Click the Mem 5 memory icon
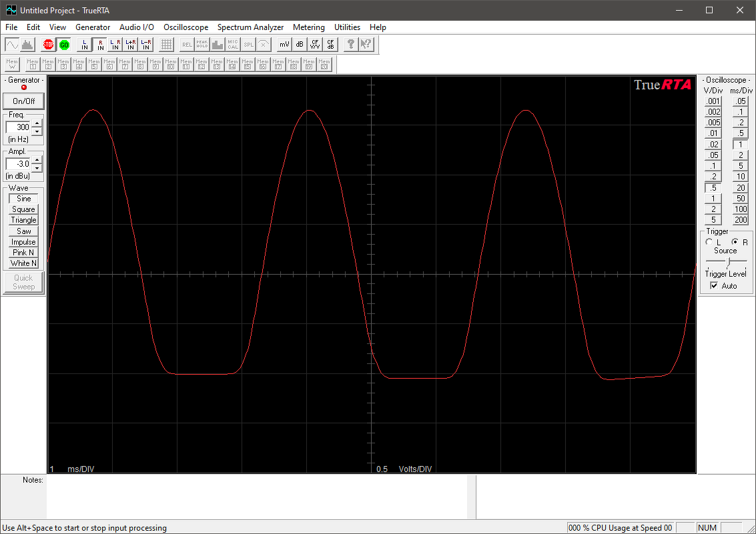756x534 pixels. tap(94, 64)
